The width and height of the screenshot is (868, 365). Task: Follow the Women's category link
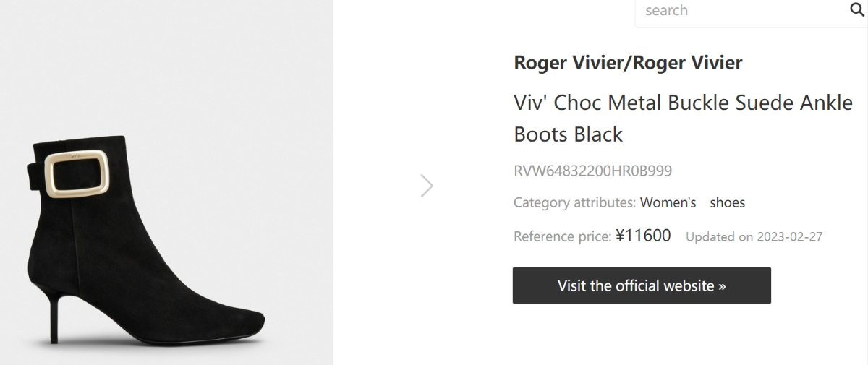[x=668, y=202]
